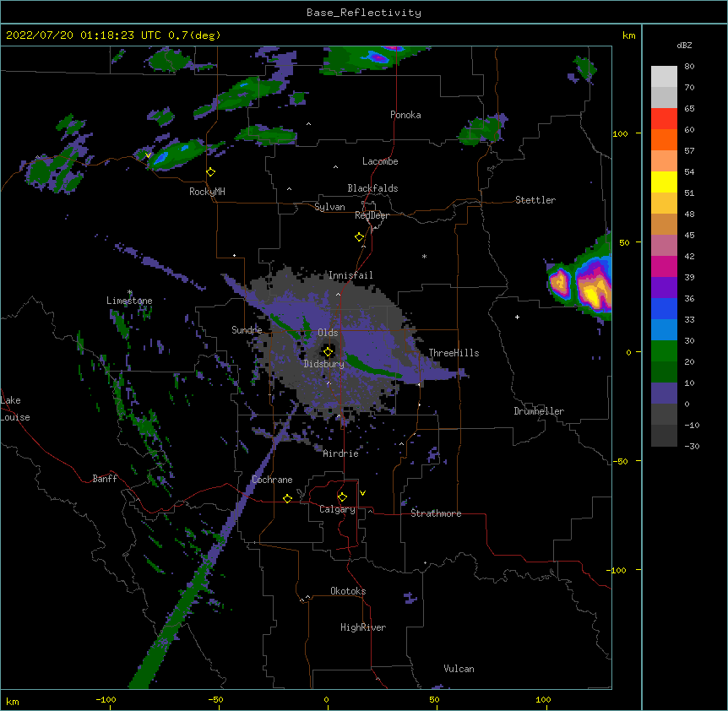The image size is (728, 711).
Task: Click the purple 0-10 dBZ color swatch
Action: pos(664,393)
